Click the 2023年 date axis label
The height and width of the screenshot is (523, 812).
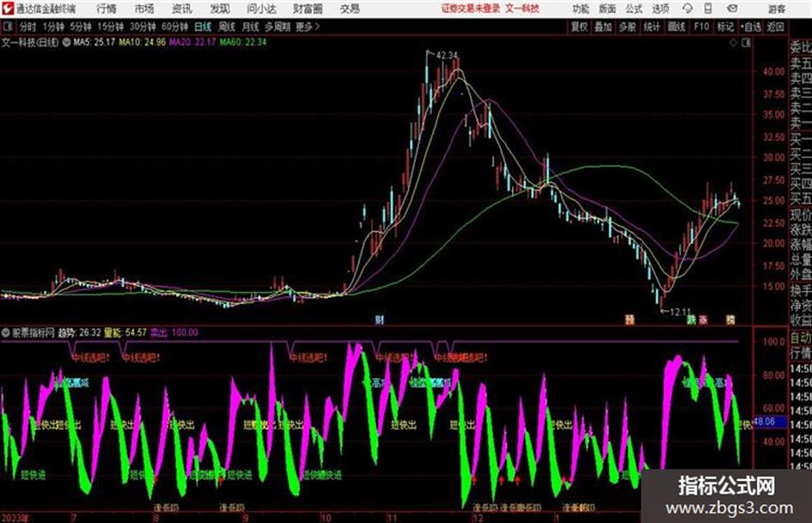coord(15,518)
